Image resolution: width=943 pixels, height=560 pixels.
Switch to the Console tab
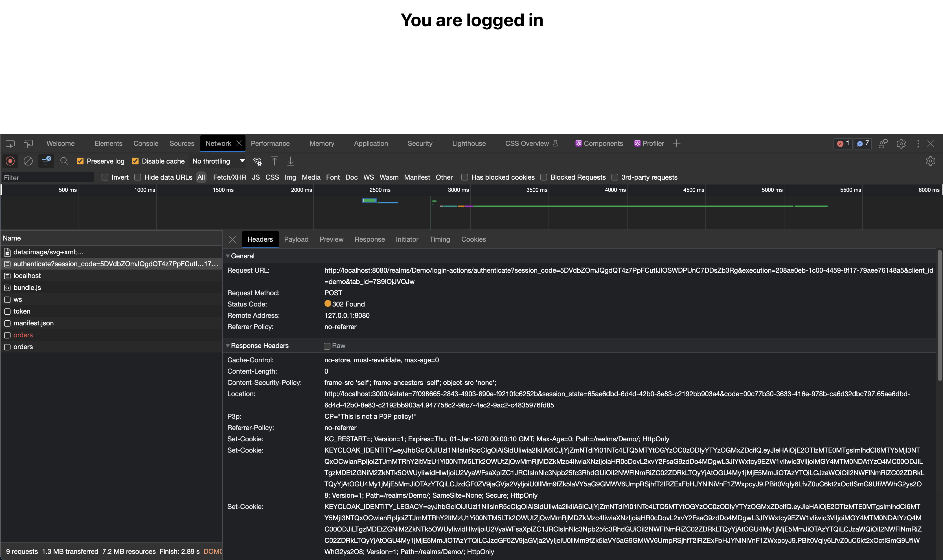tap(146, 144)
